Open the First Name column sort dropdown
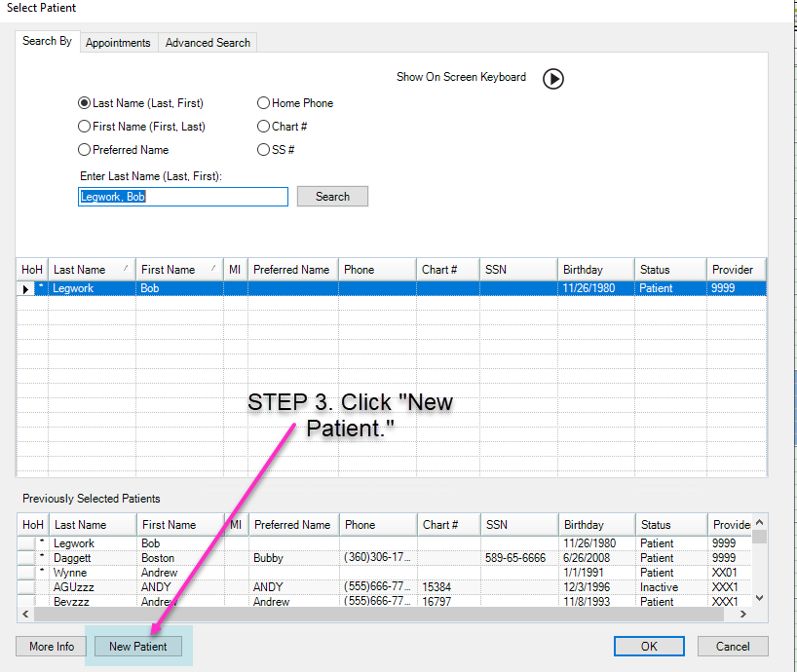The image size is (797, 672). pos(214,270)
